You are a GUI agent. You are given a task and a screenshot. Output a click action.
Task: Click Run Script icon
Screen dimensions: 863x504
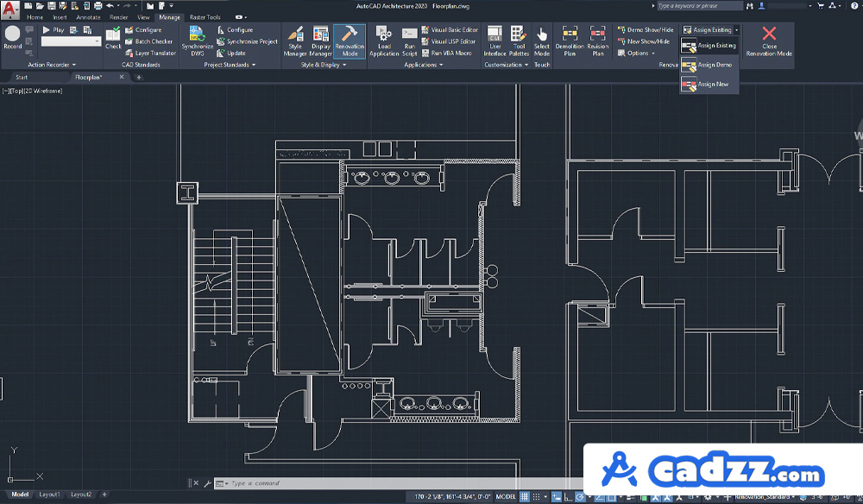(409, 41)
